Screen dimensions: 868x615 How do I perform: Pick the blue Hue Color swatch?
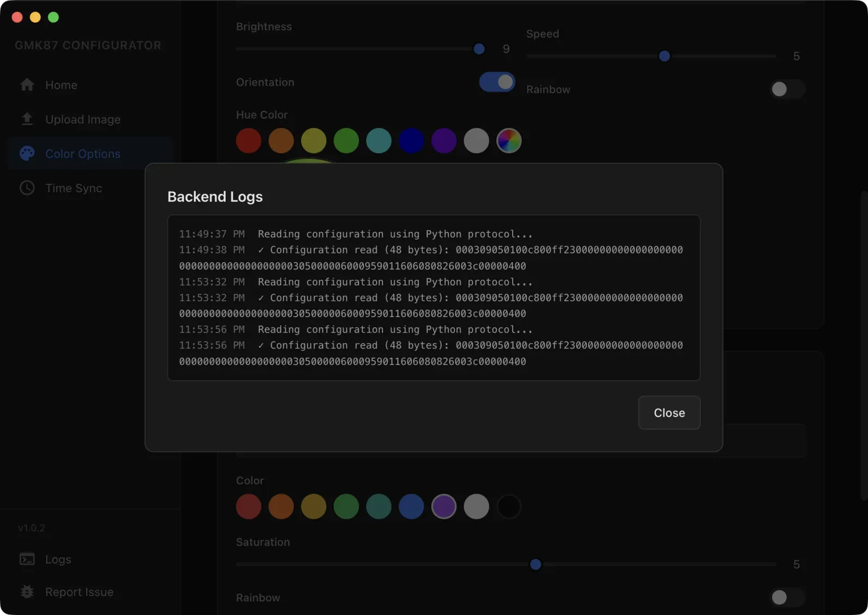pos(411,141)
